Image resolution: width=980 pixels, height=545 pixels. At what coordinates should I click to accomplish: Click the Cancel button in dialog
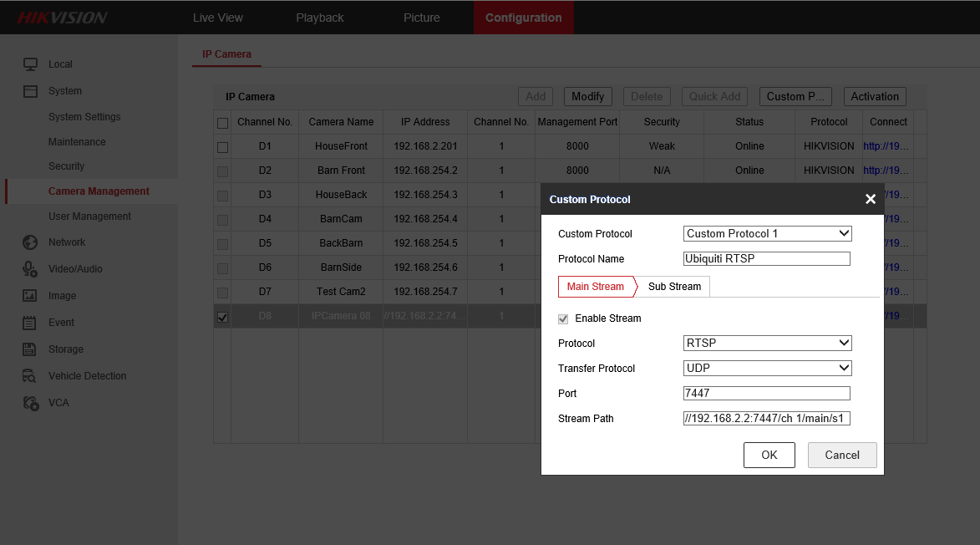pos(841,455)
